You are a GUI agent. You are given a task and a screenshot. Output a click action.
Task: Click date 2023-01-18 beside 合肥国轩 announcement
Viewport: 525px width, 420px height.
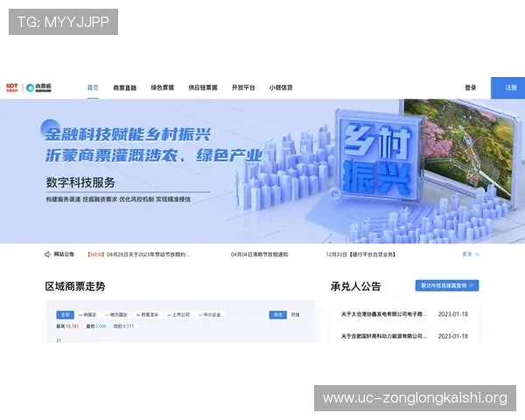tap(452, 336)
